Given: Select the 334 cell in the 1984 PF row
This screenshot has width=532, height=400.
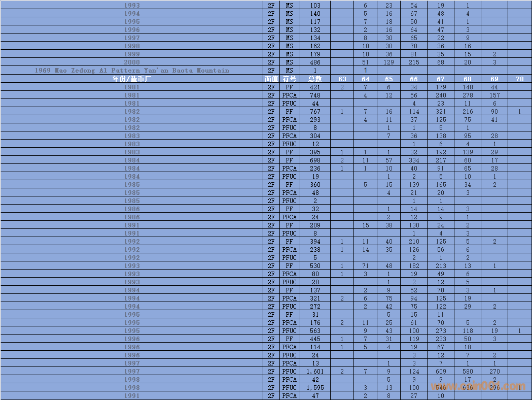Looking at the screenshot, I should point(414,160).
